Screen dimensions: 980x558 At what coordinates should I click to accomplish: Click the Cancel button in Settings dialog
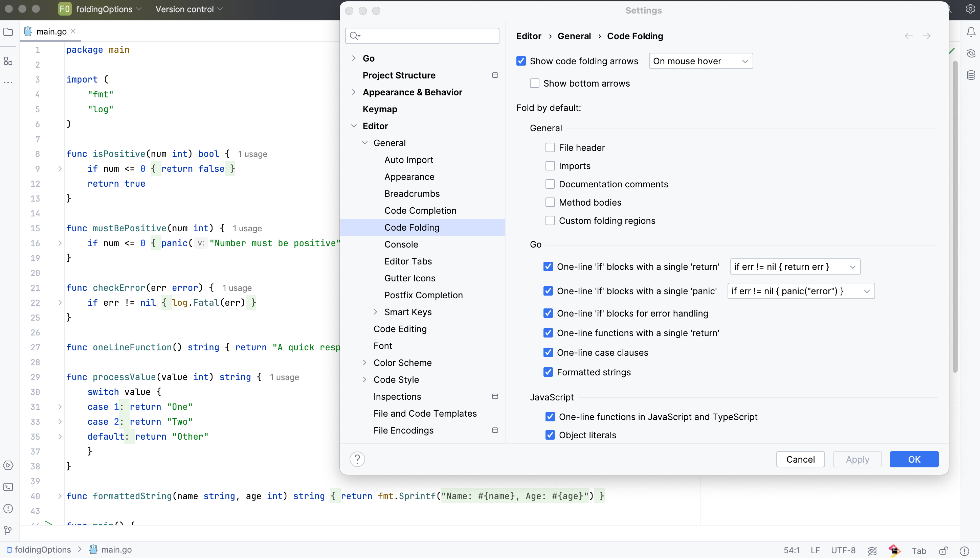pyautogui.click(x=801, y=459)
